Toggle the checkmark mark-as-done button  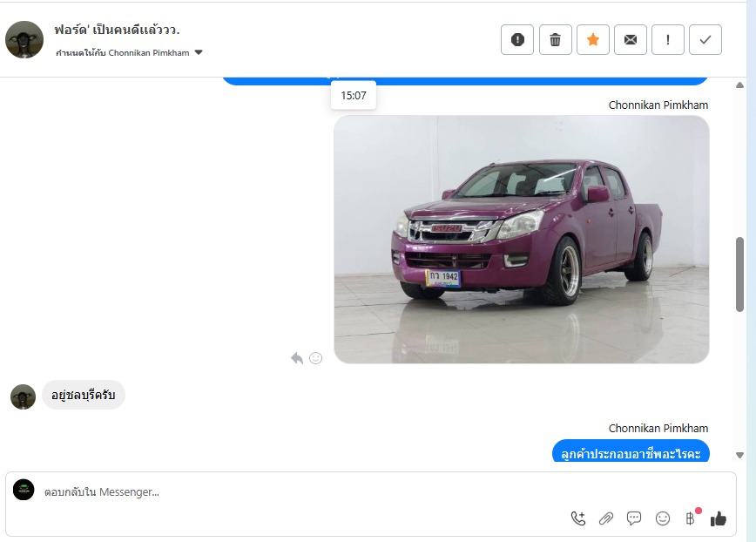(705, 39)
